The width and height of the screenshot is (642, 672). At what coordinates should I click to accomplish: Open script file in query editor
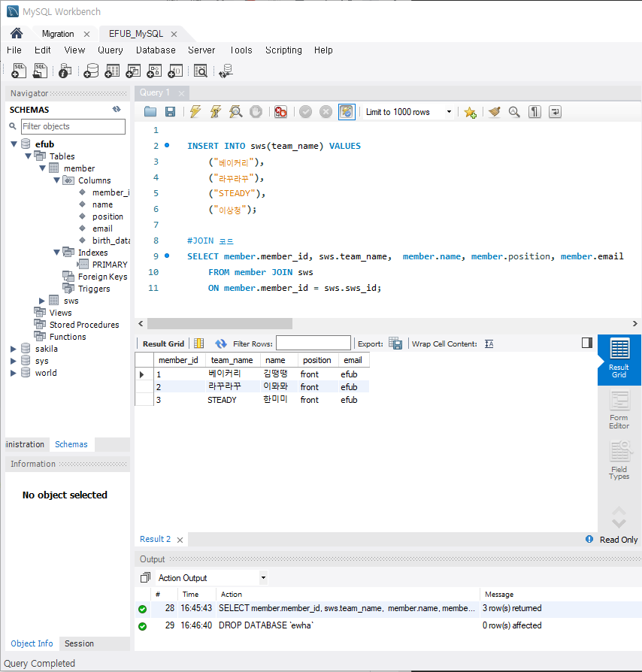[x=150, y=112]
